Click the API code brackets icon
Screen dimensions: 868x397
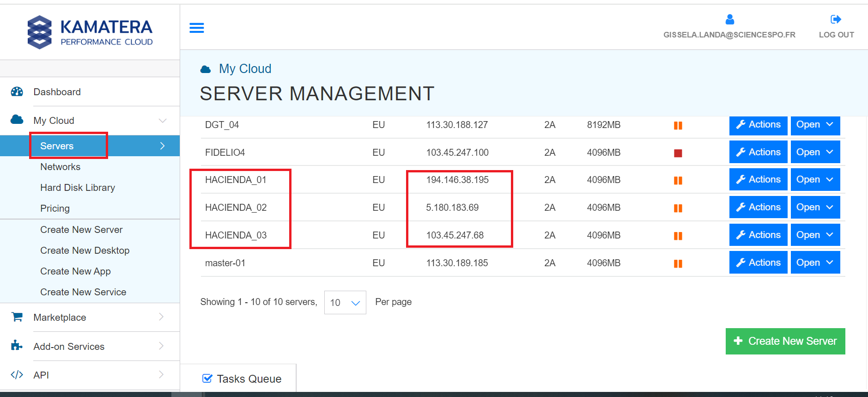(17, 375)
